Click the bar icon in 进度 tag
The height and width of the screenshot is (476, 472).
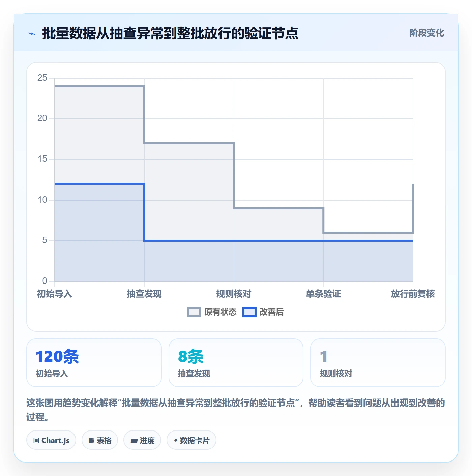click(134, 441)
